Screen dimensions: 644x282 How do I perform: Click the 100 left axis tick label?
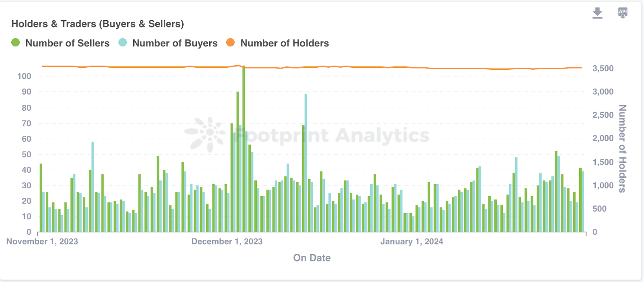(24, 76)
